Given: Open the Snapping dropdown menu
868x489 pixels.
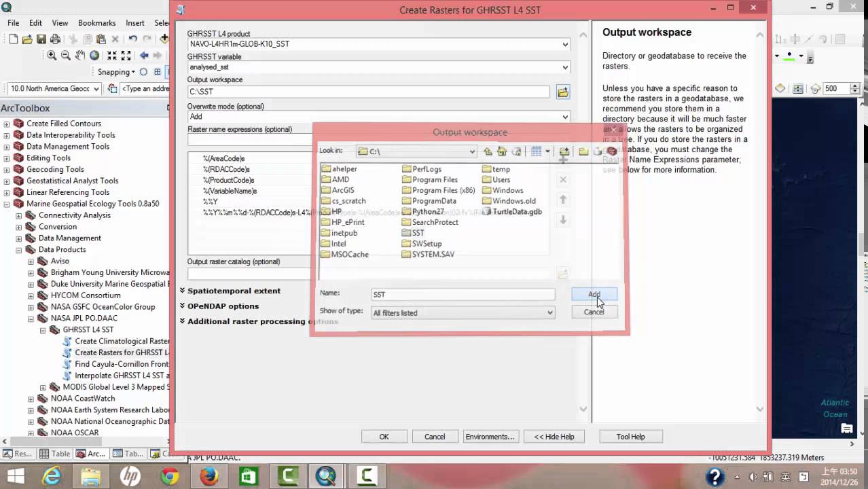Looking at the screenshot, I should point(116,72).
